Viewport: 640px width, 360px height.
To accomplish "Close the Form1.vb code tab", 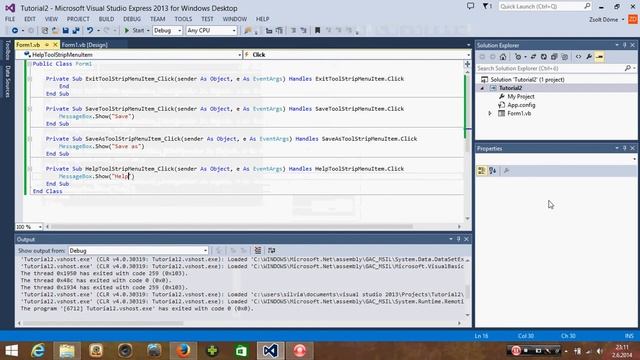I will (x=56, y=44).
